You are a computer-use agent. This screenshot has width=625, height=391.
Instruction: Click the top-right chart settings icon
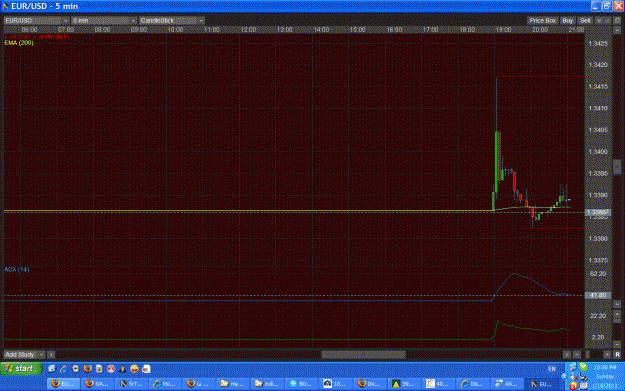617,20
